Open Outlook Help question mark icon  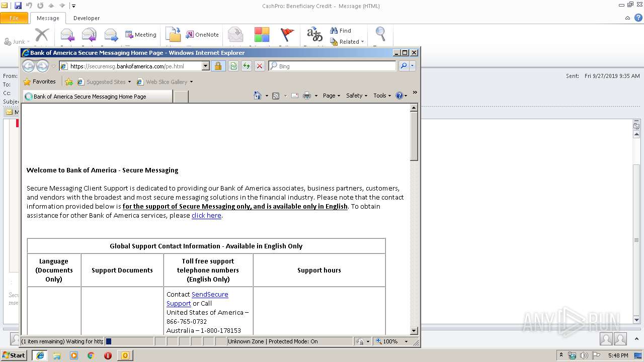(638, 18)
